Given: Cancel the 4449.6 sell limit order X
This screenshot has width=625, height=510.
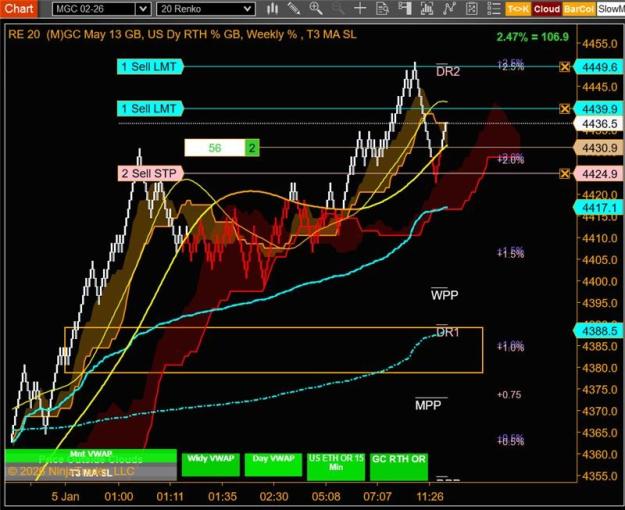Looking at the screenshot, I should [x=564, y=67].
